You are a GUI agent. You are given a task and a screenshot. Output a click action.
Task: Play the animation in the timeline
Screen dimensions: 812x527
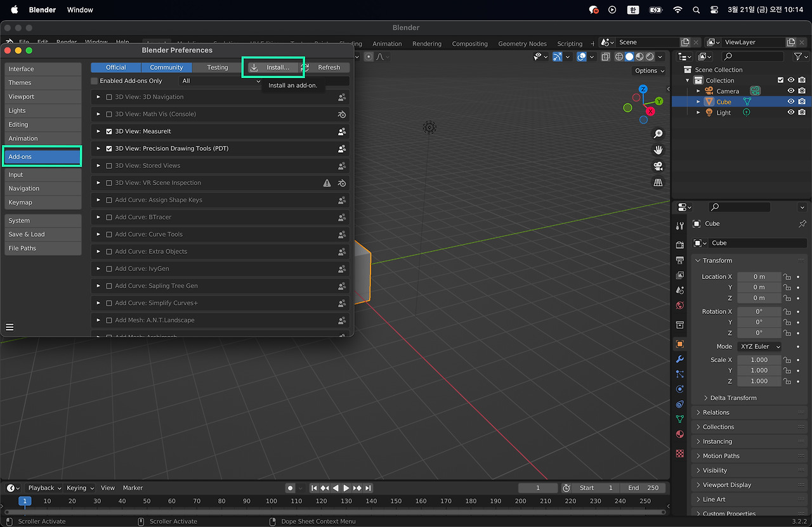pyautogui.click(x=346, y=488)
